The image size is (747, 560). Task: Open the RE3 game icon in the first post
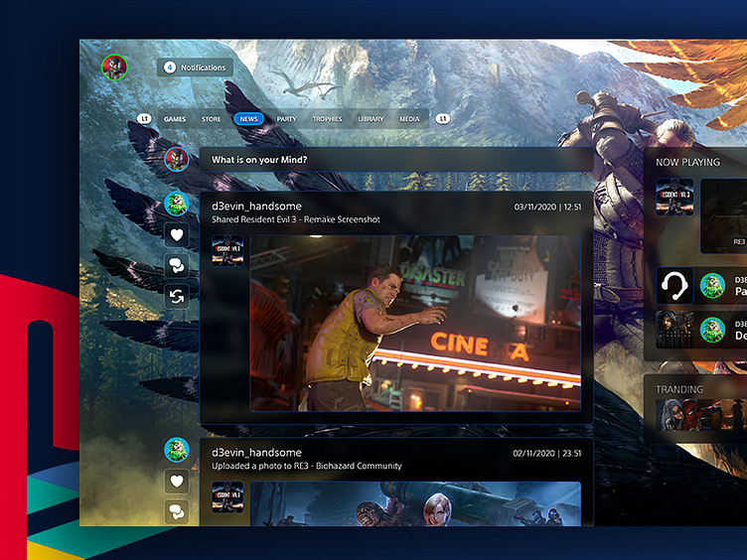point(227,250)
